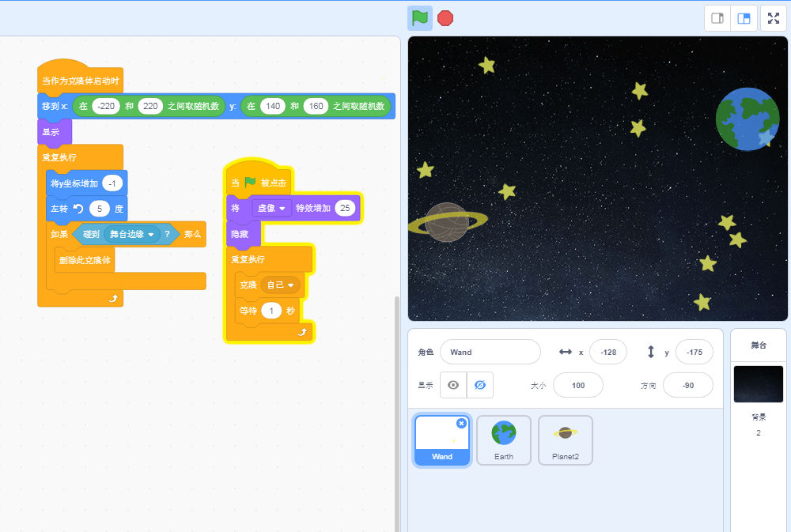Click the sprite size field showing 100
Image resolution: width=791 pixels, height=532 pixels.
(x=578, y=385)
